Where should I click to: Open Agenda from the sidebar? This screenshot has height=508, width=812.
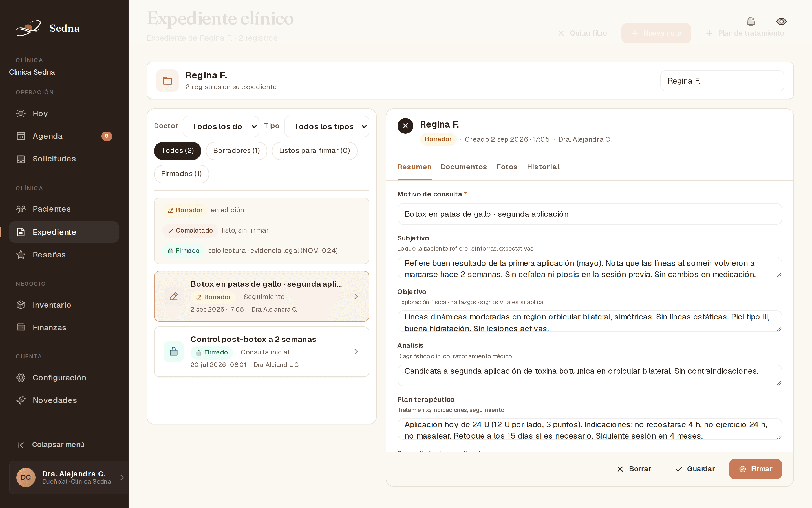[x=64, y=136]
